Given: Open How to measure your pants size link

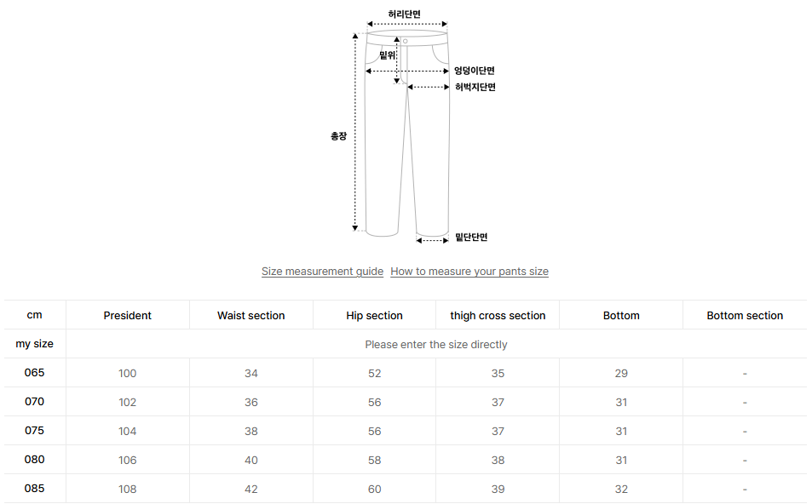Looking at the screenshot, I should point(469,272).
